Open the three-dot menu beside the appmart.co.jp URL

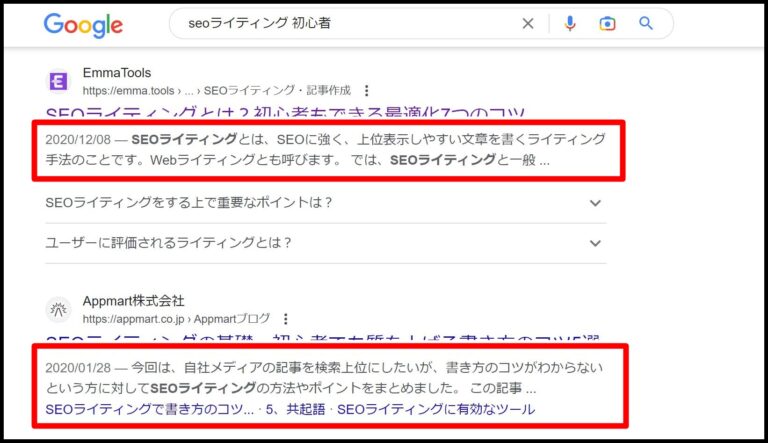click(286, 319)
